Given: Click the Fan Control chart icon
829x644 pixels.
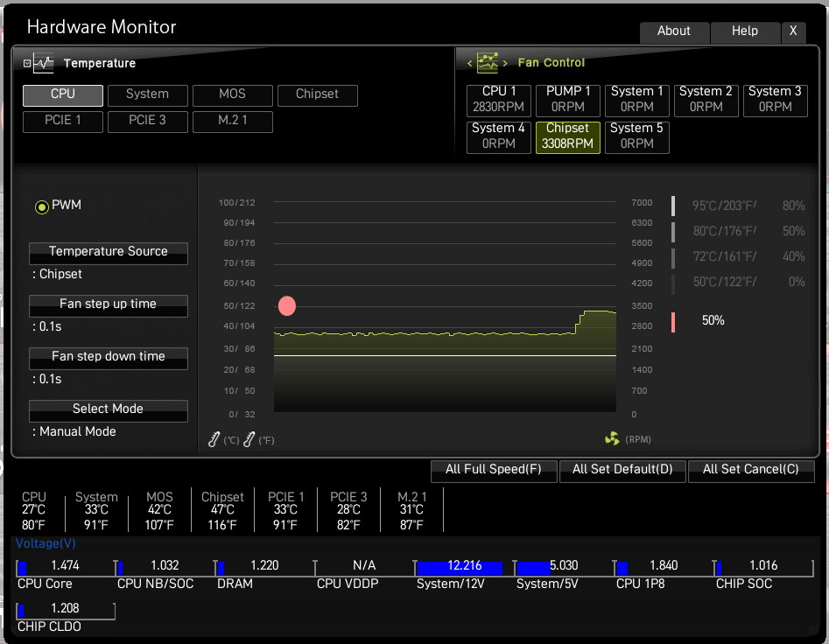Looking at the screenshot, I should click(488, 63).
